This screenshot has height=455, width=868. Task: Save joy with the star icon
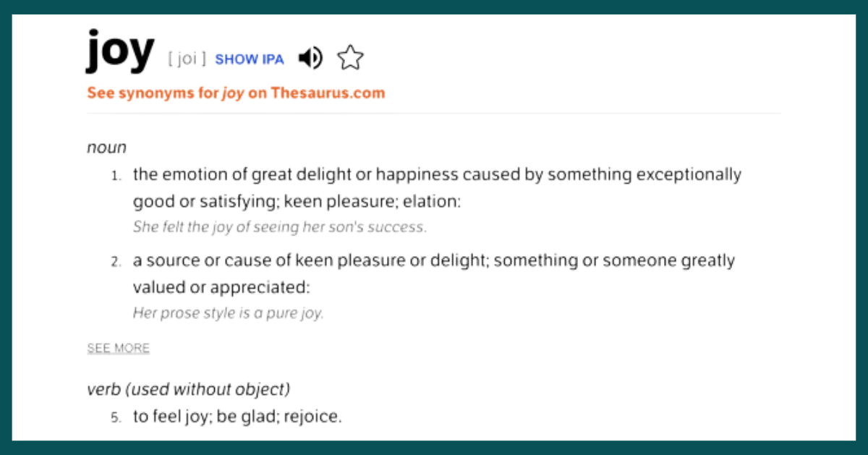[x=350, y=58]
